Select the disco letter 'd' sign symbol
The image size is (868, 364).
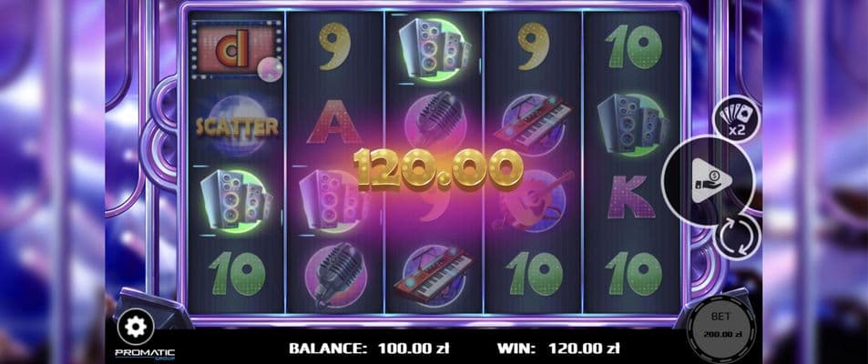point(237,50)
